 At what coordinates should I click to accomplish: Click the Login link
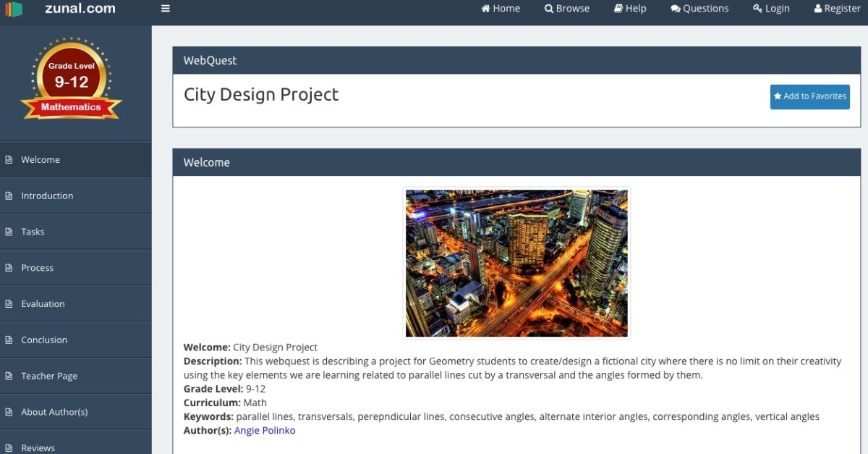[771, 9]
